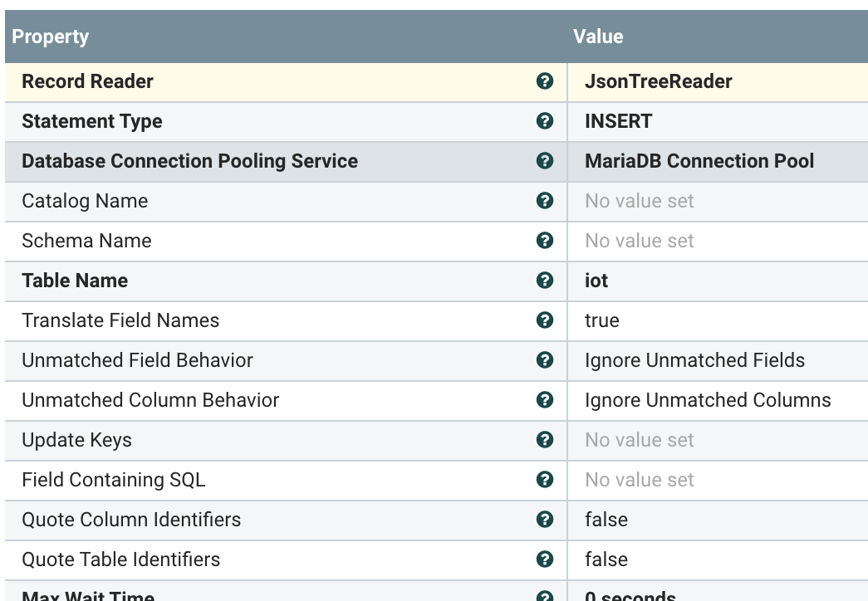Change the INSERT statement type value
Viewport: 868px width, 601px height.
point(618,121)
